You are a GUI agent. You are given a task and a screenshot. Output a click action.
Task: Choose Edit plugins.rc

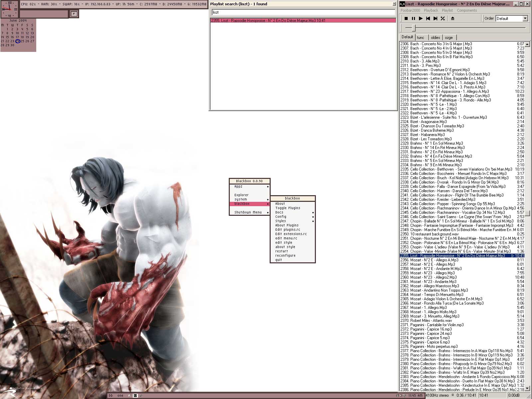click(x=293, y=230)
